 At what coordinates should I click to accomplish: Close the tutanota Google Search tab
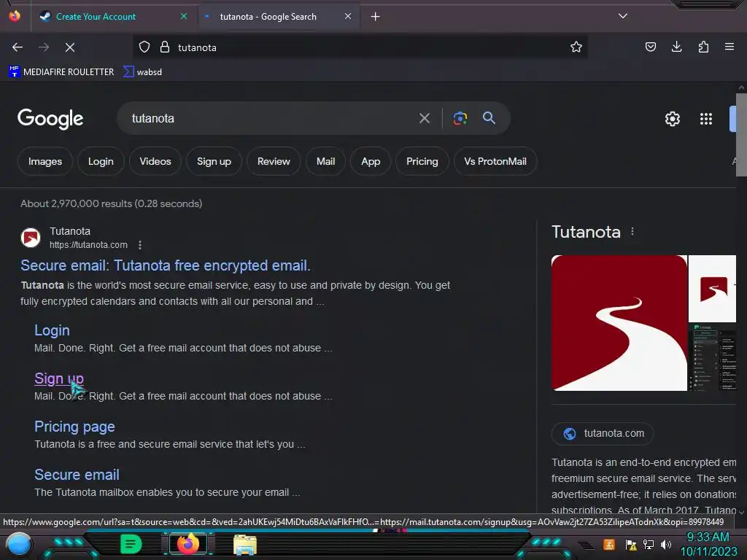[x=348, y=17]
